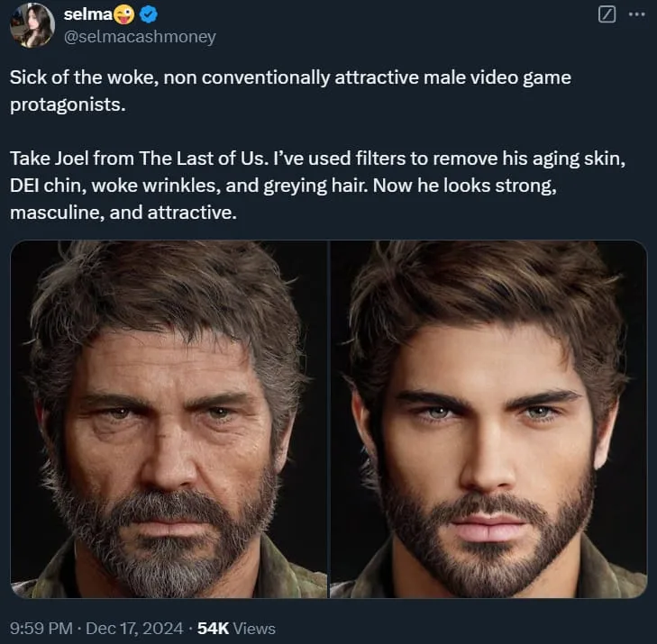Image resolution: width=657 pixels, height=644 pixels.
Task: Visit the @selmacashmoney handle link
Action: pyautogui.click(x=140, y=37)
